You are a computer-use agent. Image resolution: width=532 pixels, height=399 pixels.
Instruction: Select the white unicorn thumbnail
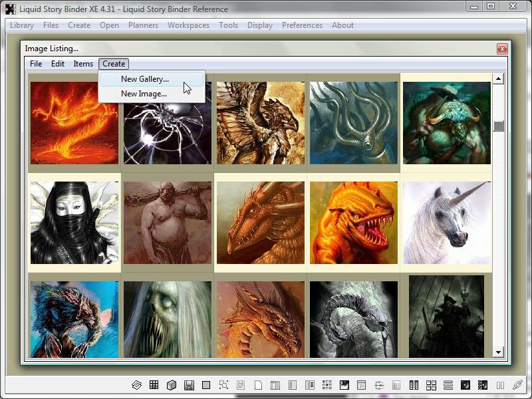click(446, 223)
